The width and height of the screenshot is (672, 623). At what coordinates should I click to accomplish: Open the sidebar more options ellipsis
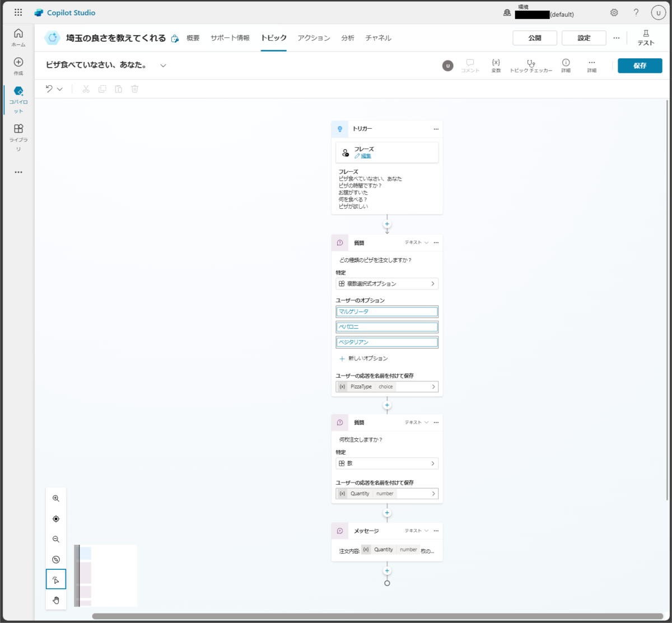[x=18, y=172]
